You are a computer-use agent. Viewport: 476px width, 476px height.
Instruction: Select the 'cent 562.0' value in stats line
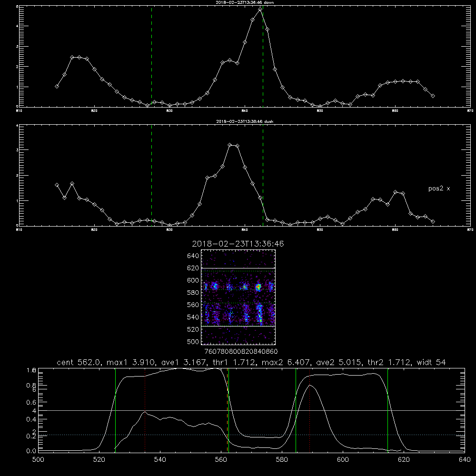pyautogui.click(x=79, y=362)
